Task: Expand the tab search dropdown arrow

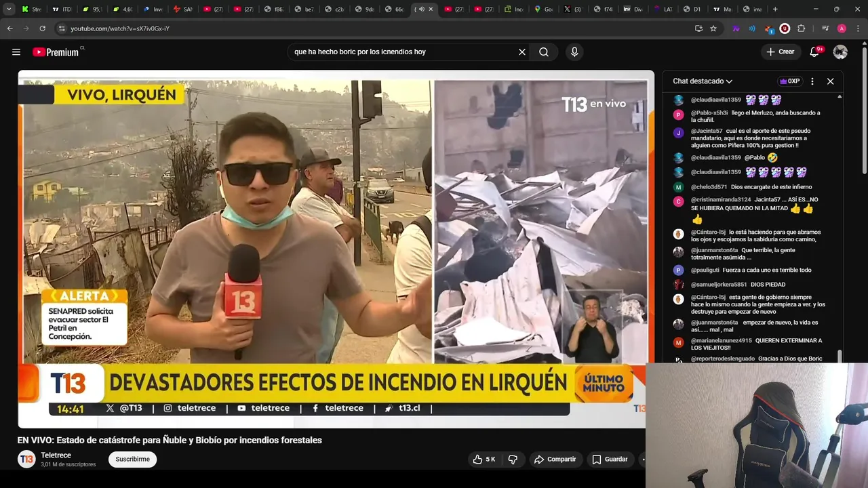Action: coord(9,9)
